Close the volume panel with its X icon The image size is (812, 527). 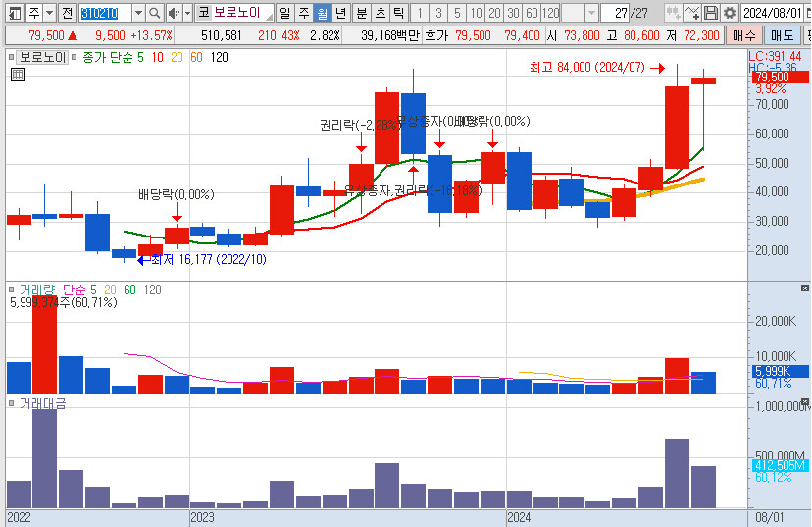805,288
